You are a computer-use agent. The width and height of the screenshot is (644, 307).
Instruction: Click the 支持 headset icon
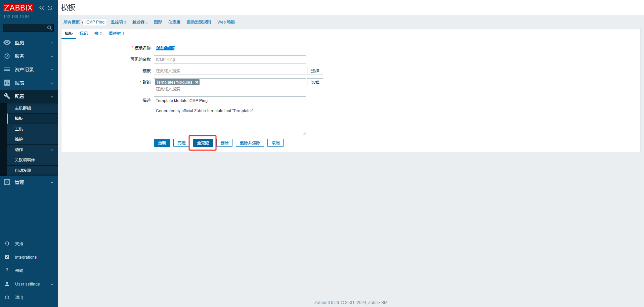pos(7,244)
